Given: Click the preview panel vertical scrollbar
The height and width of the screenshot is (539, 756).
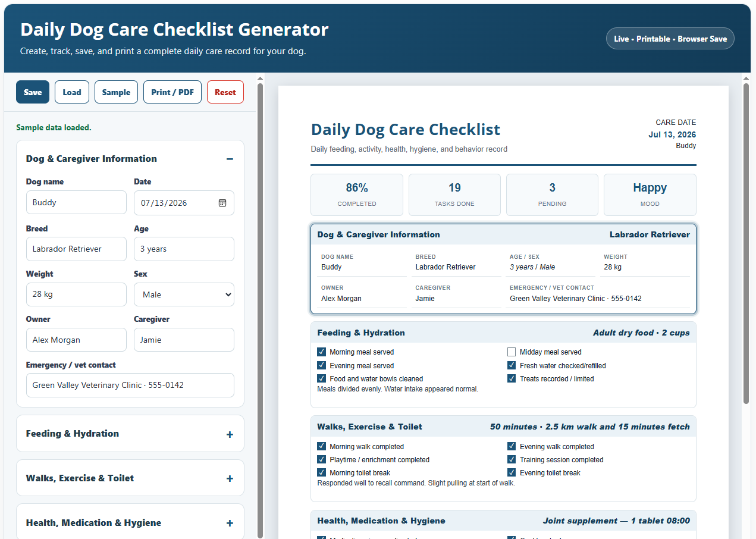Looking at the screenshot, I should (746, 244).
